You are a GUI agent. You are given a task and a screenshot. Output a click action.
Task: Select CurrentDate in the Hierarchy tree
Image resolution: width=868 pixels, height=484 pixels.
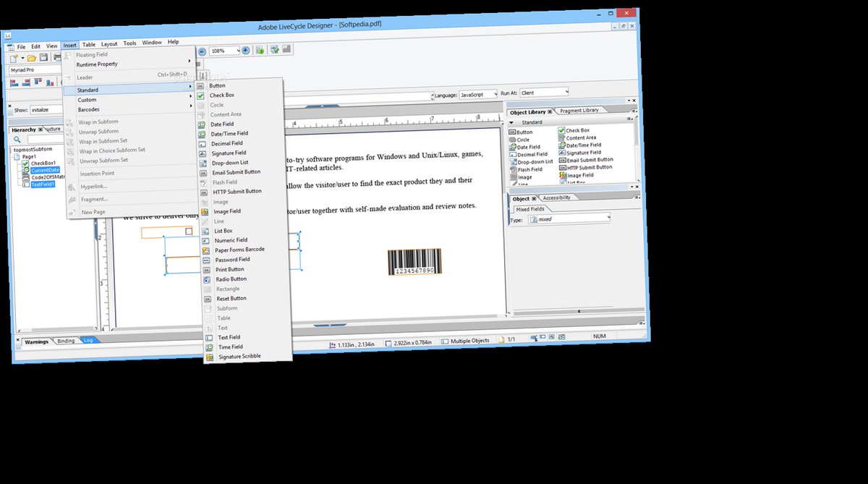click(x=46, y=170)
